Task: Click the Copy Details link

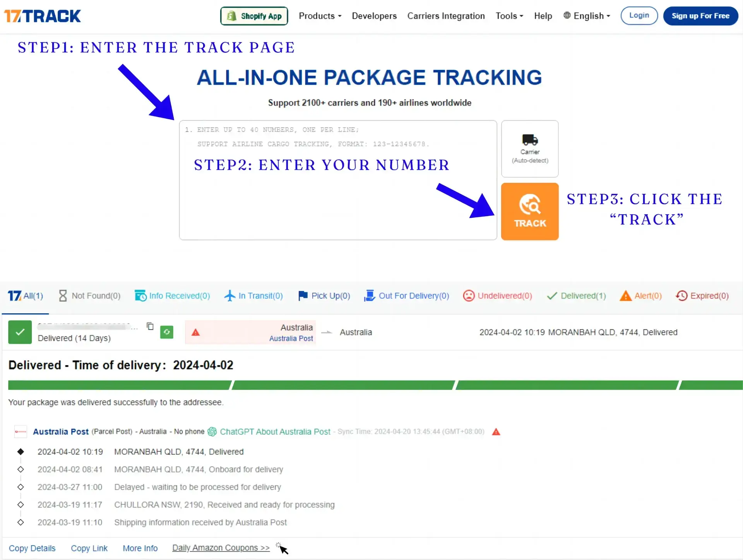Action: coord(33,548)
